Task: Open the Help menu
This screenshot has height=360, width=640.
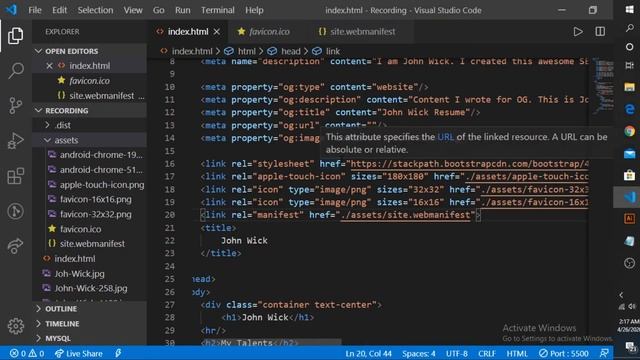Action: pos(254,10)
